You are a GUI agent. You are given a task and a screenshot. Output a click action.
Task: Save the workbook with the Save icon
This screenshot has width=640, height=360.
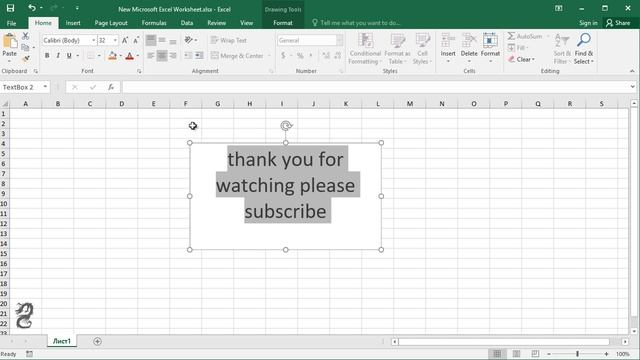point(10,8)
